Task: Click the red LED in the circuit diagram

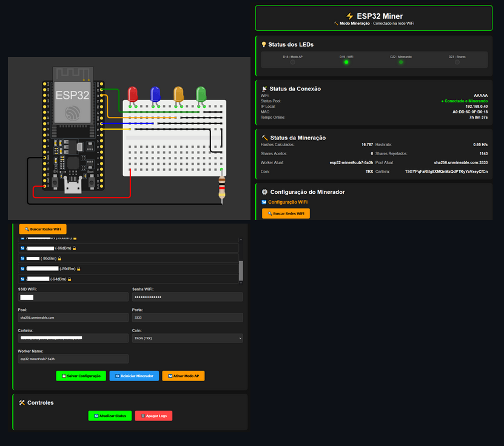Action: tap(132, 94)
